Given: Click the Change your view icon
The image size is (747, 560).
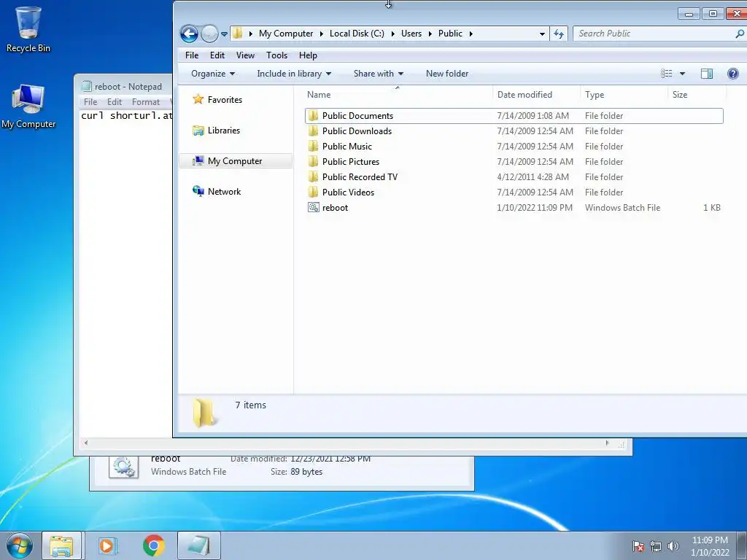Looking at the screenshot, I should pos(667,74).
